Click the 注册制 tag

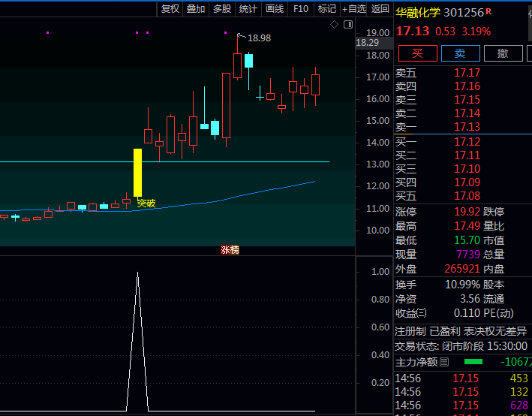tap(410, 331)
